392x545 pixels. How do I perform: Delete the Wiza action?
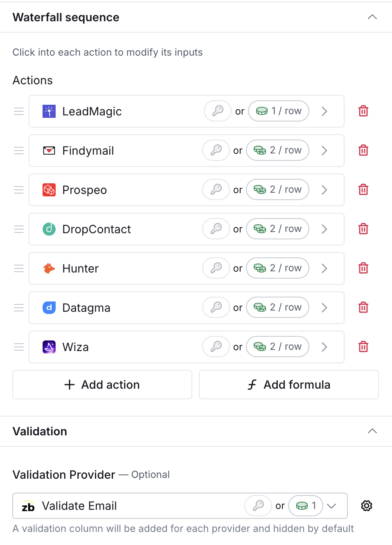tap(363, 347)
